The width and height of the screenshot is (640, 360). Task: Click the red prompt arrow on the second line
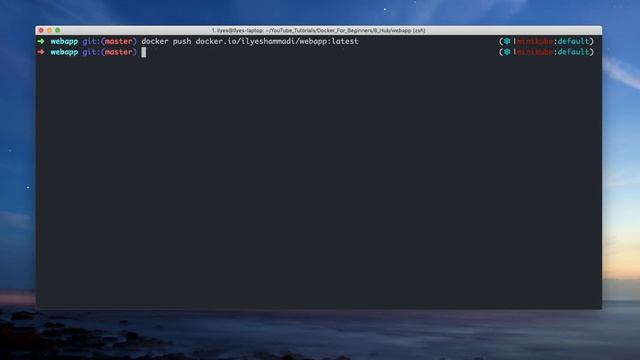click(x=41, y=52)
